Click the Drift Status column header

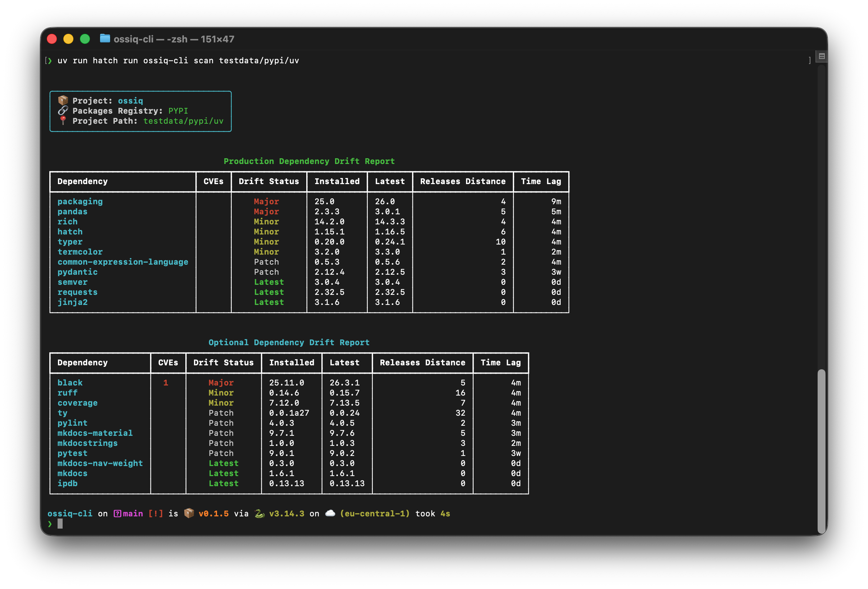[268, 181]
